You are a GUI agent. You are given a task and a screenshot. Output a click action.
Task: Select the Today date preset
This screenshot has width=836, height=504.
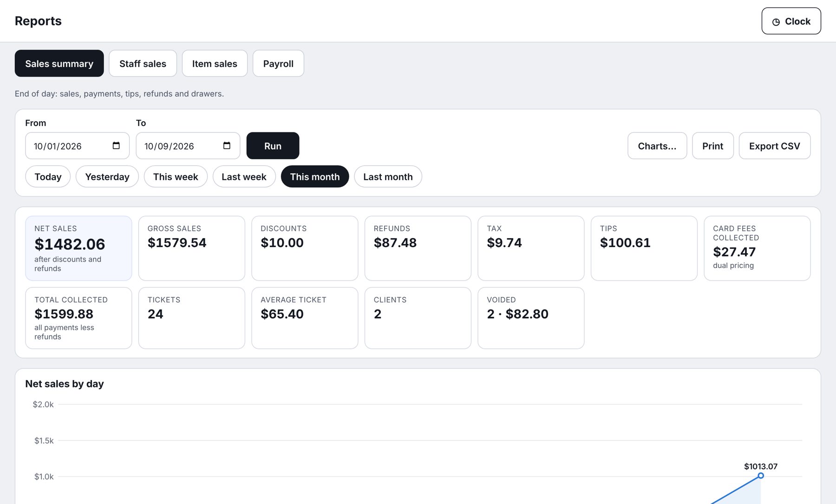pyautogui.click(x=48, y=177)
